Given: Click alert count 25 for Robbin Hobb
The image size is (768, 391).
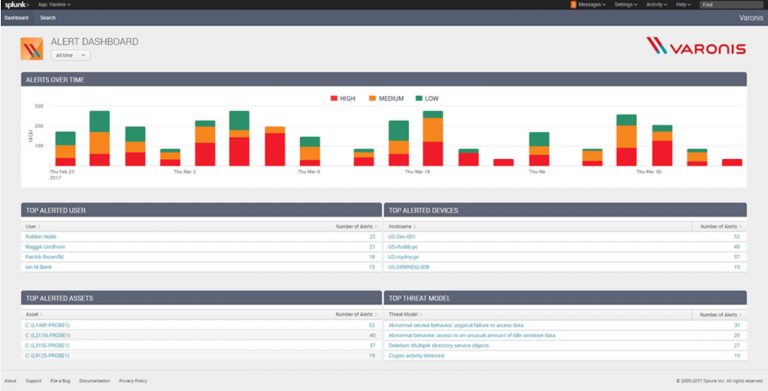Looking at the screenshot, I should tap(372, 237).
